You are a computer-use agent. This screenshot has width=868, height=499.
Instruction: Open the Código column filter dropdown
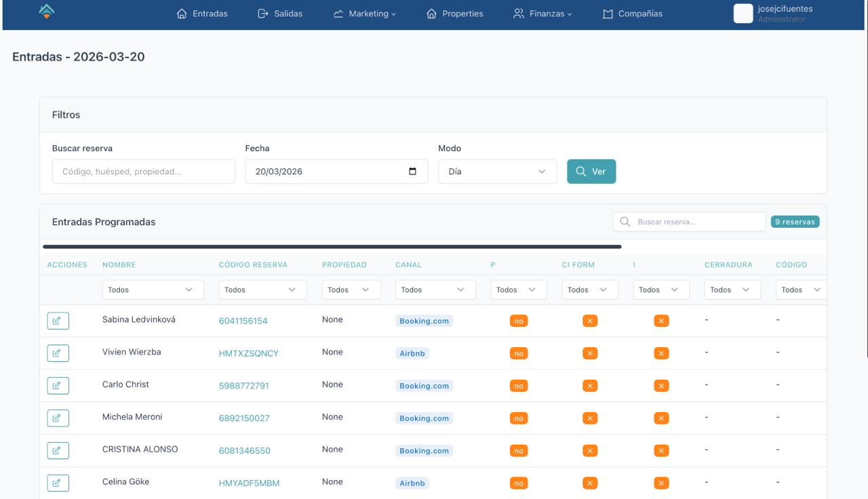click(802, 290)
